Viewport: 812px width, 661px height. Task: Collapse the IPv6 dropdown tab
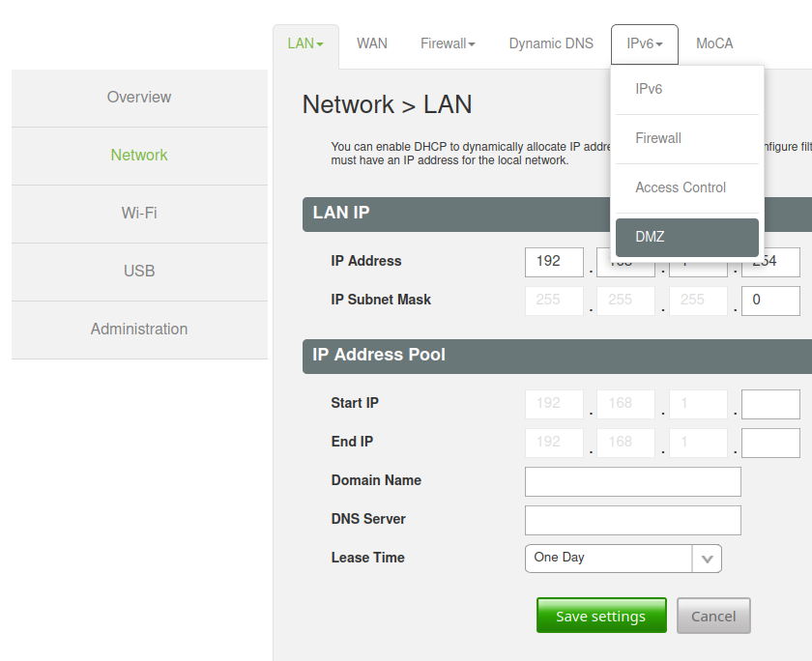(644, 43)
